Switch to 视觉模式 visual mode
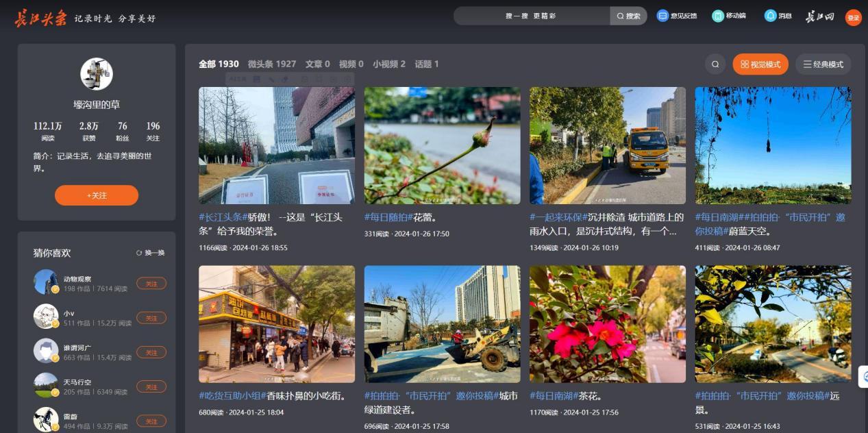 [760, 64]
